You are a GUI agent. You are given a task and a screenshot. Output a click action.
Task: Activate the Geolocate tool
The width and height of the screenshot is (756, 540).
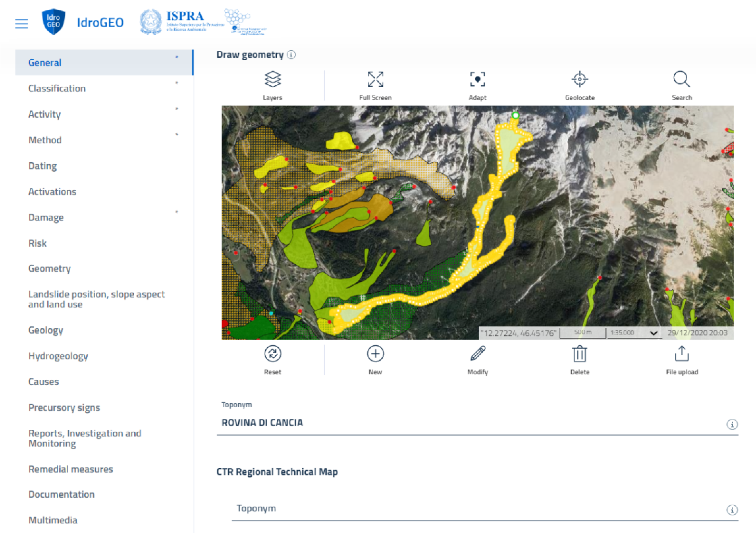click(x=580, y=80)
